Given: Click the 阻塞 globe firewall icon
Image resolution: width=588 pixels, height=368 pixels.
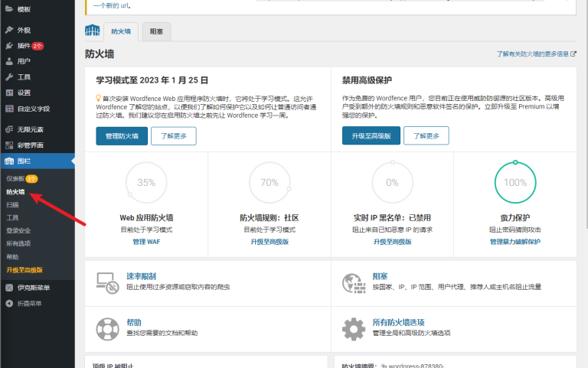Looking at the screenshot, I should 354,283.
